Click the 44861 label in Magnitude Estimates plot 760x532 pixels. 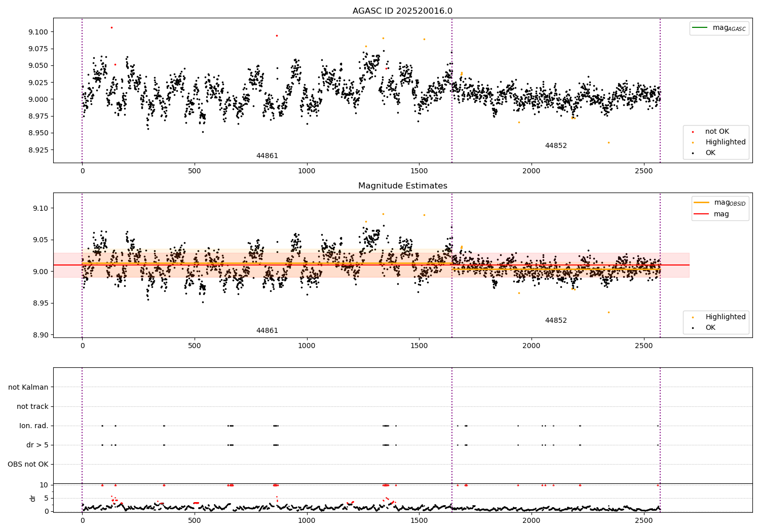pos(267,331)
